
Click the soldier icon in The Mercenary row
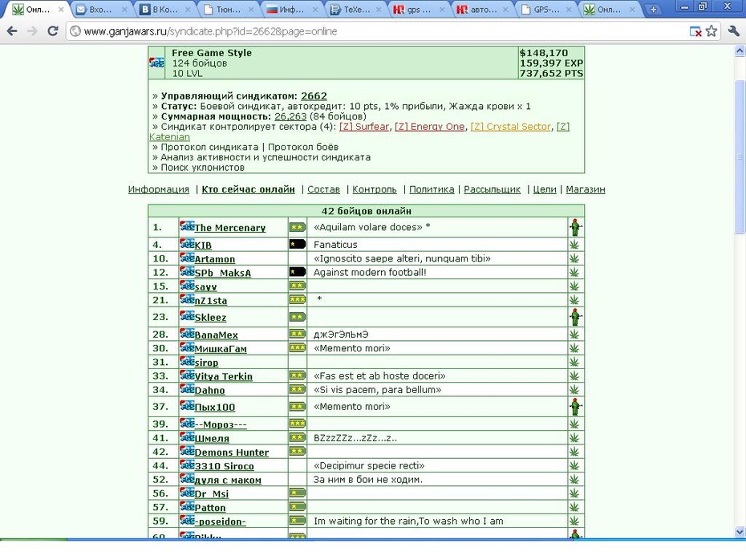[576, 227]
